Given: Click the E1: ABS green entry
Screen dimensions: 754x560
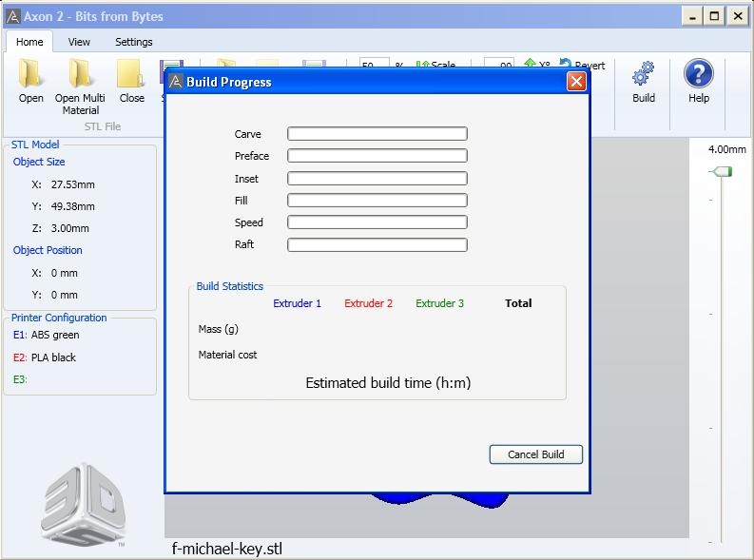Looking at the screenshot, I should click(47, 335).
